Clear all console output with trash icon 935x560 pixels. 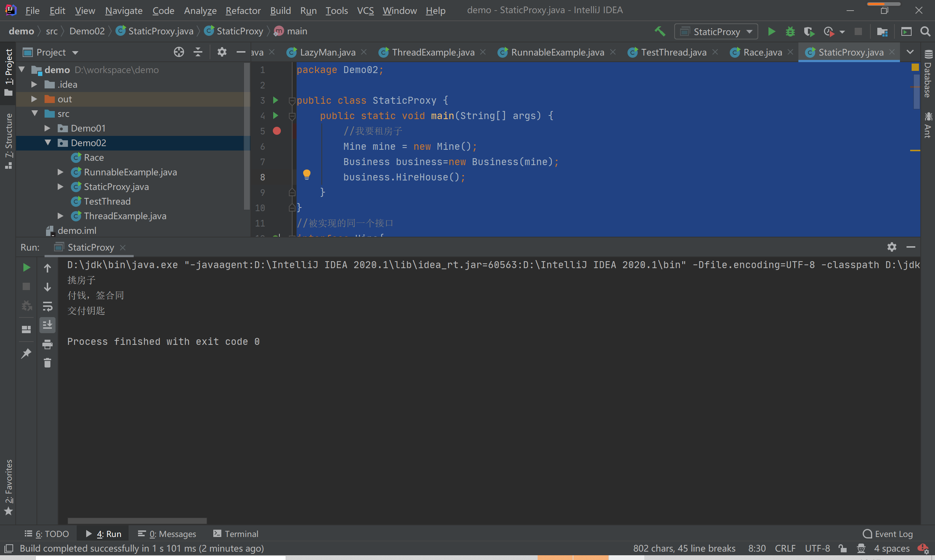tap(47, 363)
